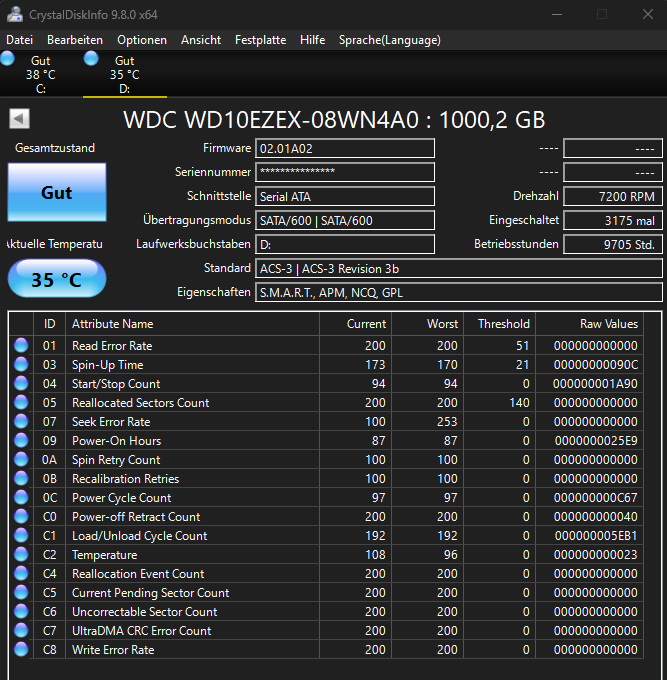Click the Threshold column header
Screen dimensions: 667x680
(500, 324)
